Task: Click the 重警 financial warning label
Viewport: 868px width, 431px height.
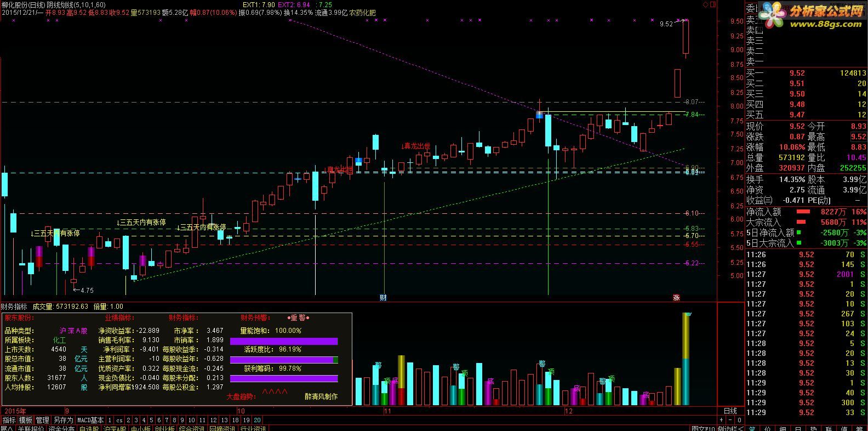Action: (299, 317)
